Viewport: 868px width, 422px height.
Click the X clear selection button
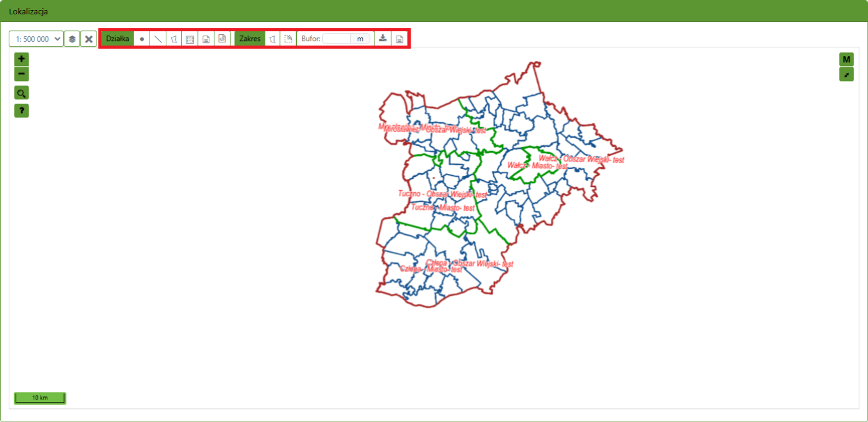coord(88,39)
